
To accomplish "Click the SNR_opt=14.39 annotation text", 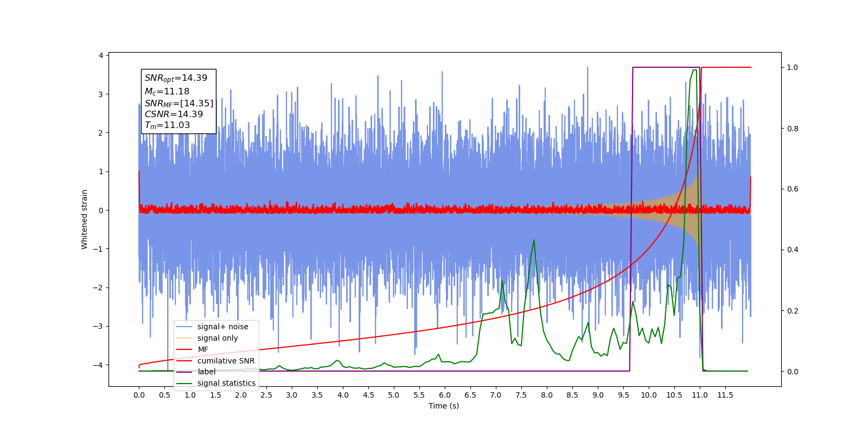I will coord(176,78).
